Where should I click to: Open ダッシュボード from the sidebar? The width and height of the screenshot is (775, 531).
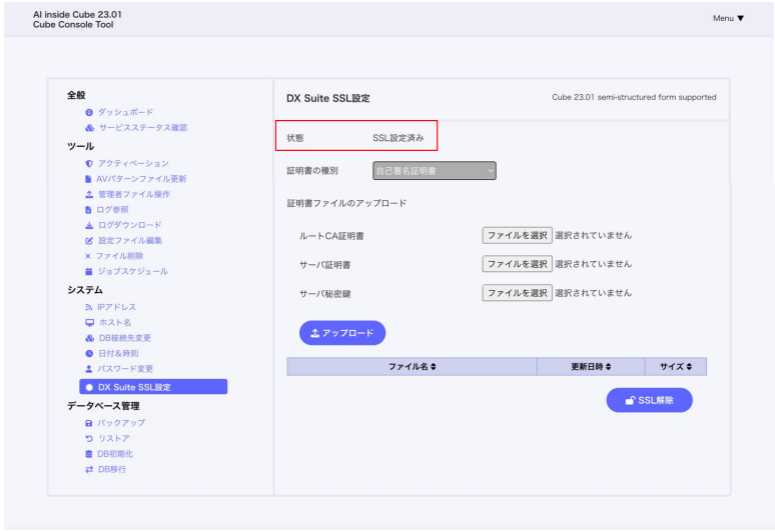(x=125, y=112)
